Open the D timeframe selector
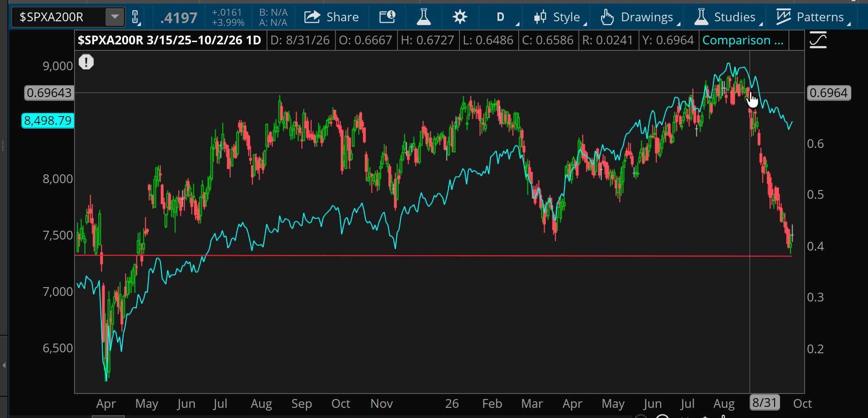 pyautogui.click(x=501, y=17)
